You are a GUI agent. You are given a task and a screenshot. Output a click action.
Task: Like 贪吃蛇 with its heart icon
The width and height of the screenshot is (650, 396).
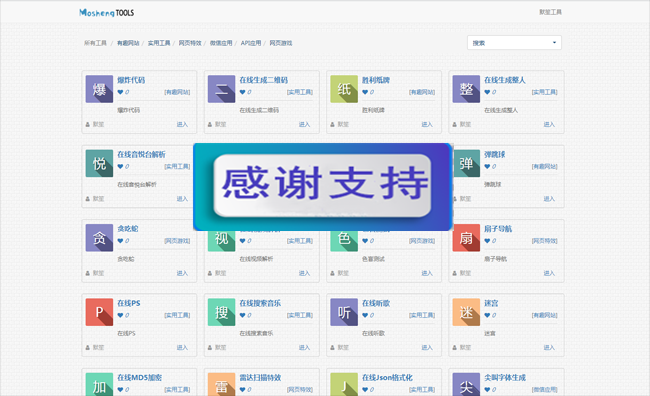point(120,241)
